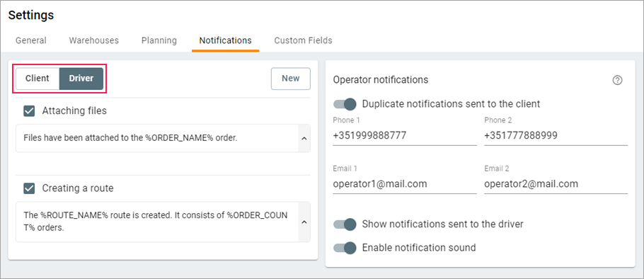The height and width of the screenshot is (279, 644).
Task: Click the Email 1 operator address field
Action: tap(405, 183)
